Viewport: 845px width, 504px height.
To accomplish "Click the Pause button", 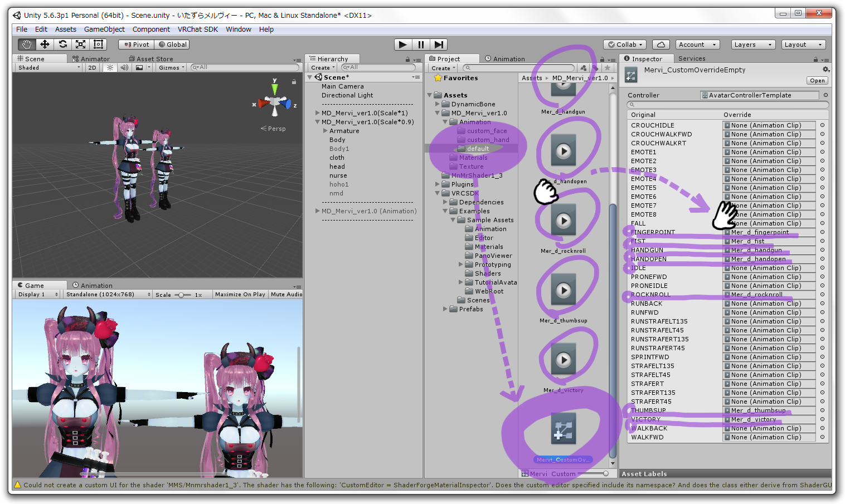I will tap(421, 45).
